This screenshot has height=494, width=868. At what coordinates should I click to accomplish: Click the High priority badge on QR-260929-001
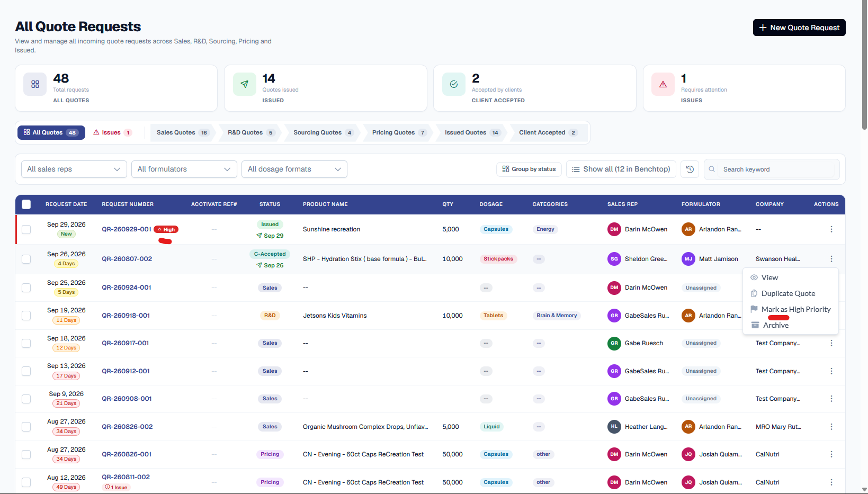coord(166,229)
